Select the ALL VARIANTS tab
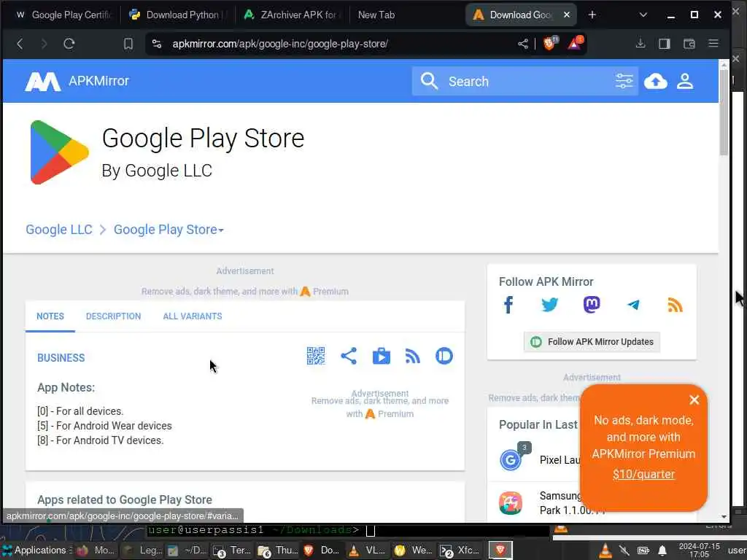This screenshot has width=747, height=560. (193, 316)
